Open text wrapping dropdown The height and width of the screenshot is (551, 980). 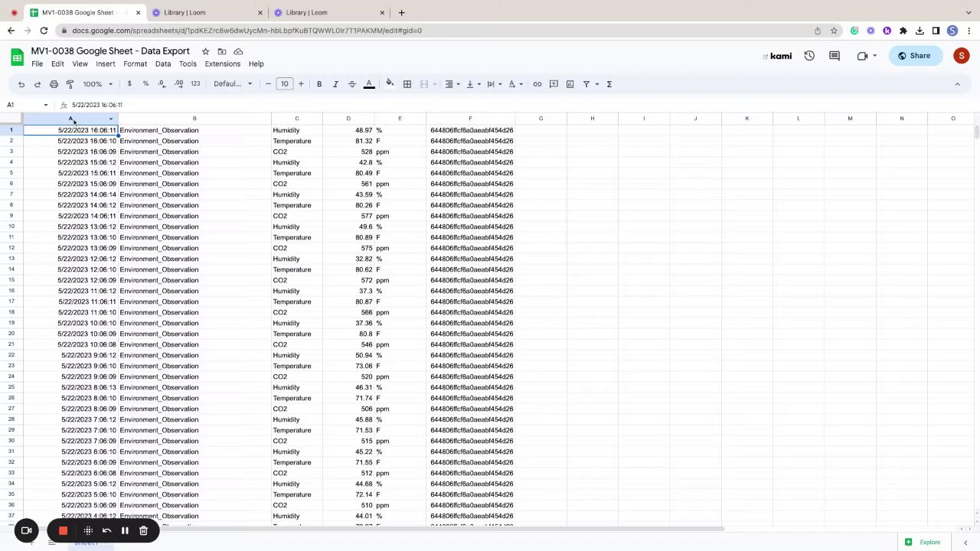493,84
